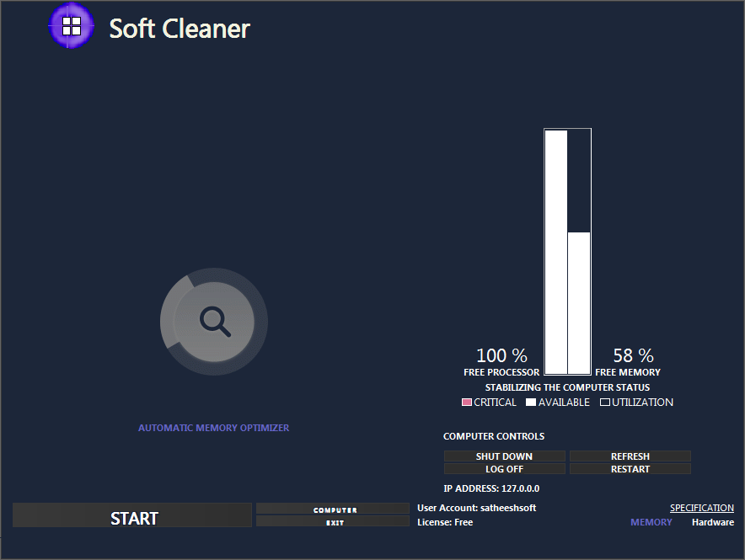This screenshot has width=745, height=560.
Task: Click the free processor vertical bar
Action: coord(555,252)
